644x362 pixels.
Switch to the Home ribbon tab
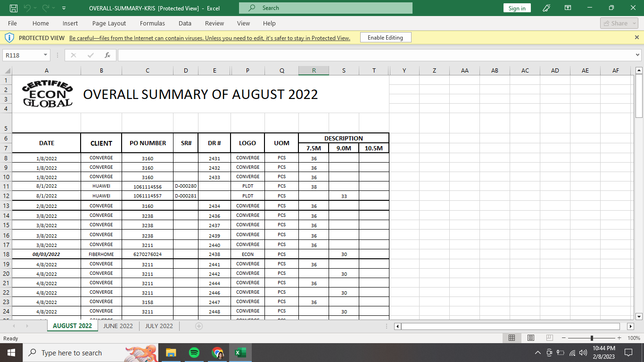point(41,23)
